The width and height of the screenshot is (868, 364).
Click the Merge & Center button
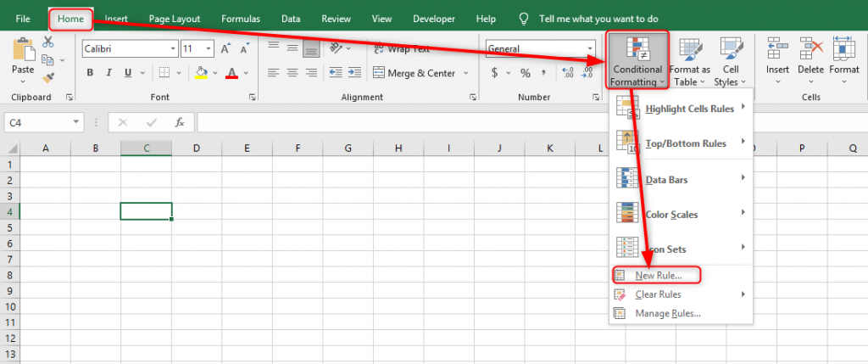point(414,73)
